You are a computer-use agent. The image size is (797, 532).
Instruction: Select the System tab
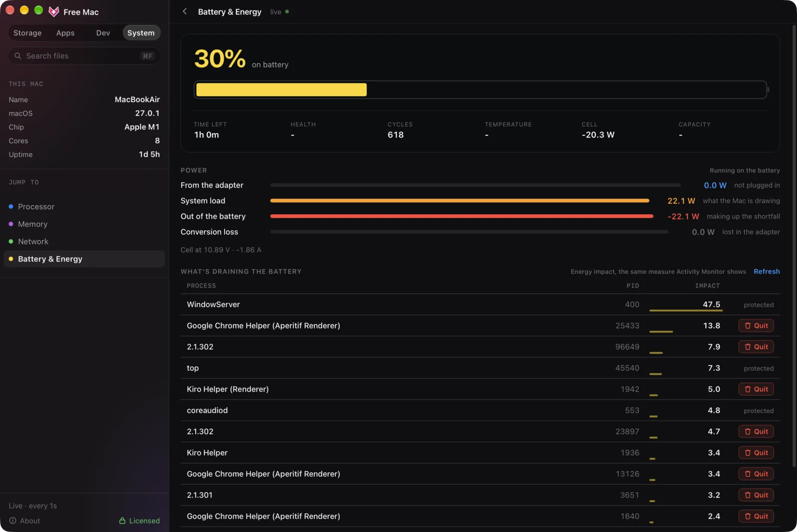[x=141, y=33]
